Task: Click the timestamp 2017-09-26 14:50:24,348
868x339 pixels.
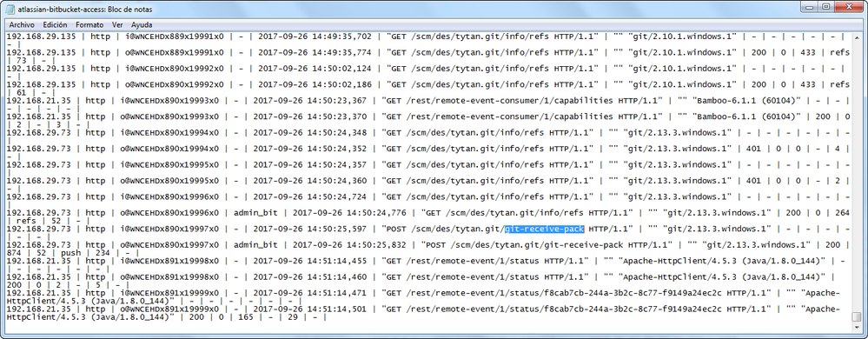Action: 309,132
